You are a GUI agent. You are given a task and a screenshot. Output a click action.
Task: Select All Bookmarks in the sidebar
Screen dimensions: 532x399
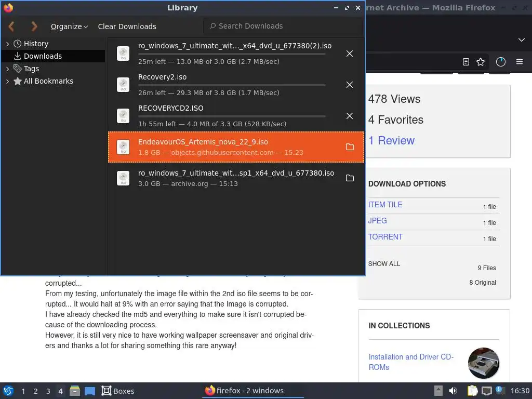coord(48,81)
